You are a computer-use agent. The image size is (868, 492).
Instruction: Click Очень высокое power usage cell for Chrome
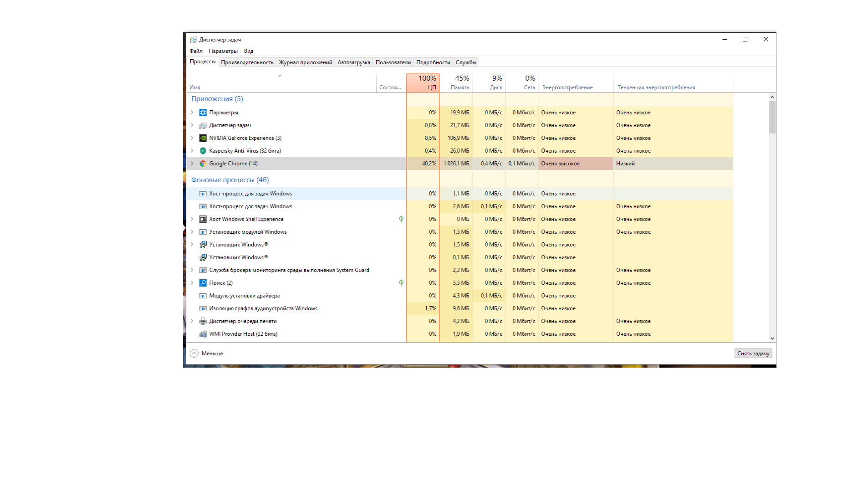(x=576, y=164)
